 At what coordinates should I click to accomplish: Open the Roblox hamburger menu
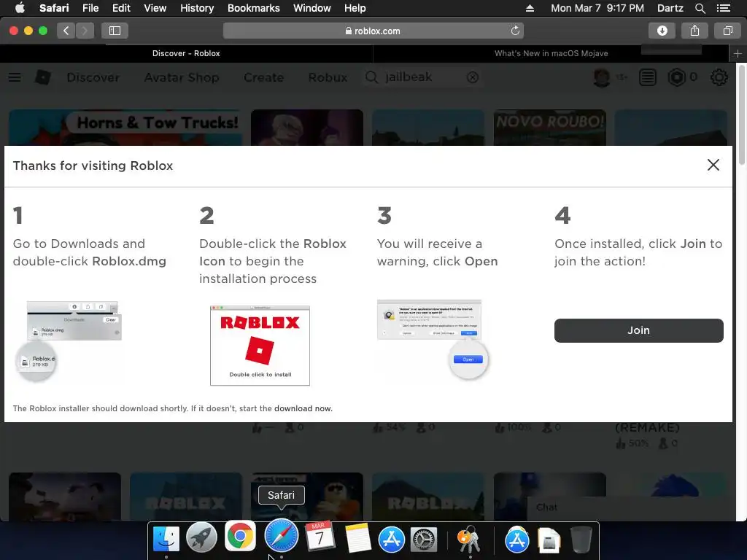click(x=15, y=77)
